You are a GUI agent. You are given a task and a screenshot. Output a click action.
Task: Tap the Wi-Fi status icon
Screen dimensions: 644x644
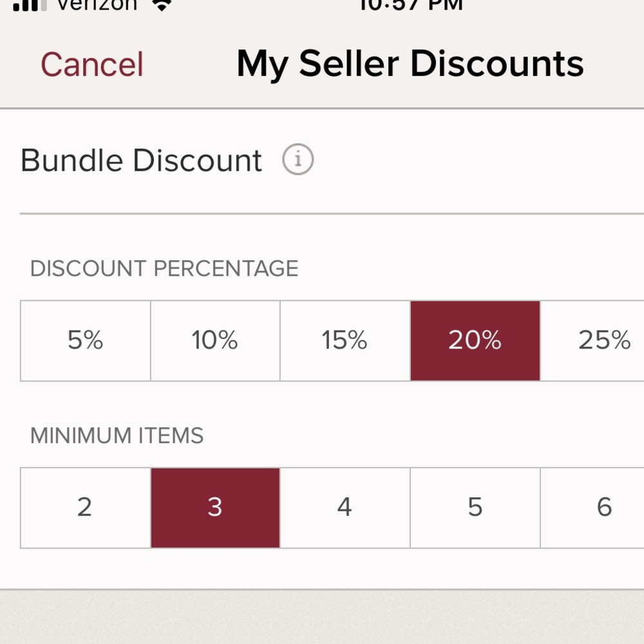point(162,5)
